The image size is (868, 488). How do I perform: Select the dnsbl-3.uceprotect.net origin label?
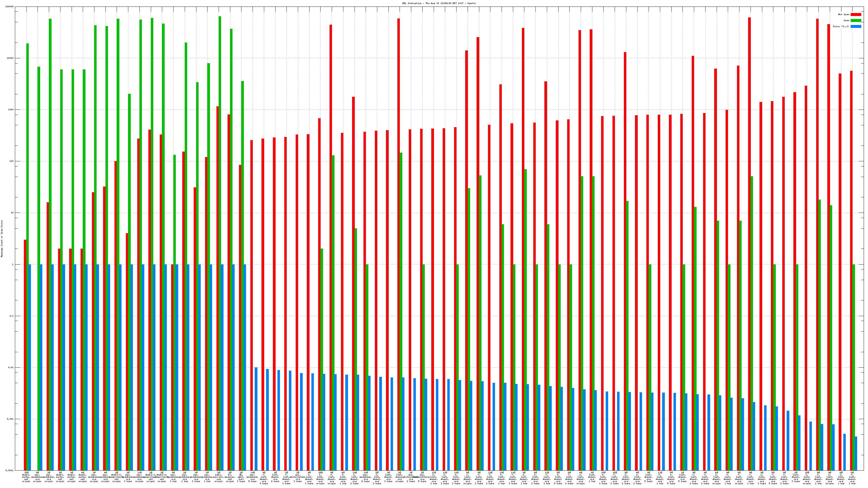click(x=116, y=477)
